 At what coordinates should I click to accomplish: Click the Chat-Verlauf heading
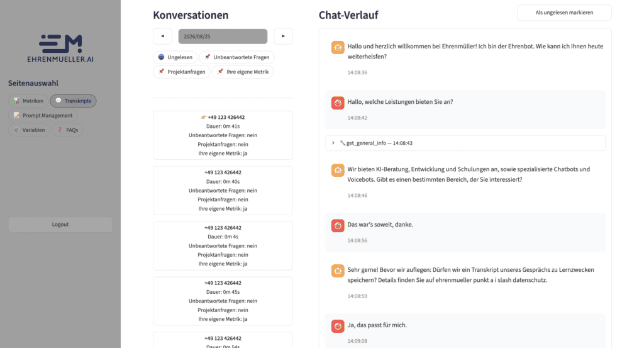pyautogui.click(x=348, y=15)
